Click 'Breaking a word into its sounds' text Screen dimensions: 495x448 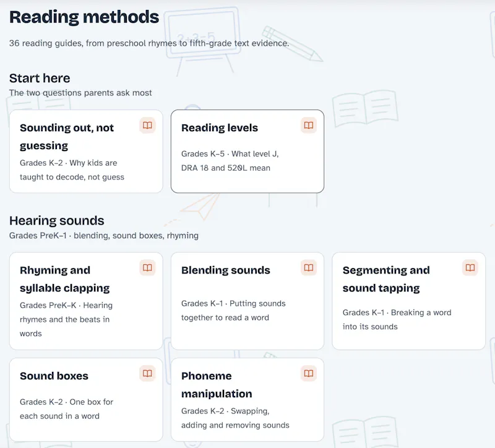(x=397, y=319)
